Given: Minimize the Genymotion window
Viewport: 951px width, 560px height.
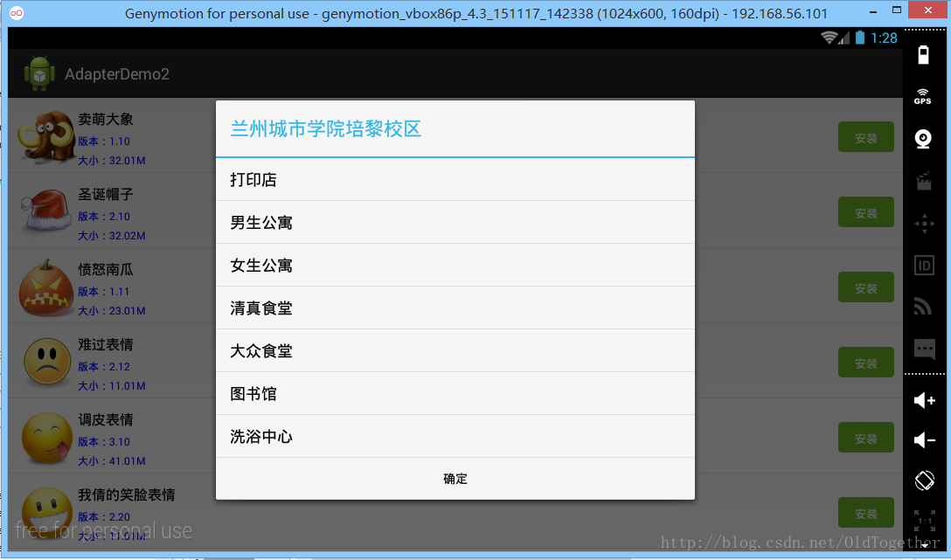Looking at the screenshot, I should [872, 10].
